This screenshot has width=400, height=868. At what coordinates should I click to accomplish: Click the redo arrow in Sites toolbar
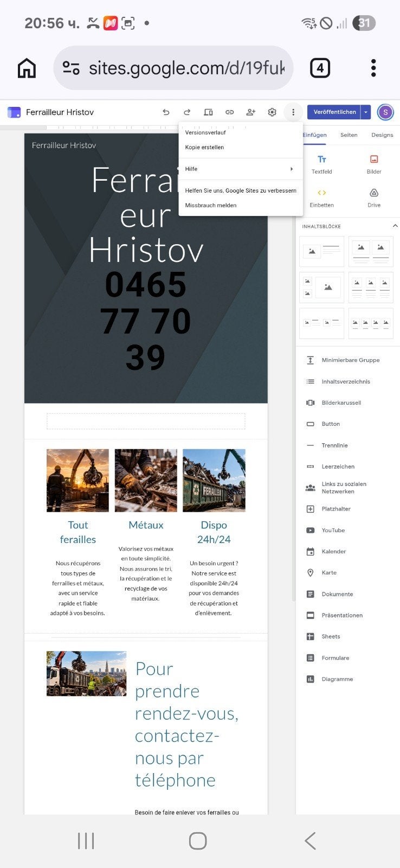[187, 112]
